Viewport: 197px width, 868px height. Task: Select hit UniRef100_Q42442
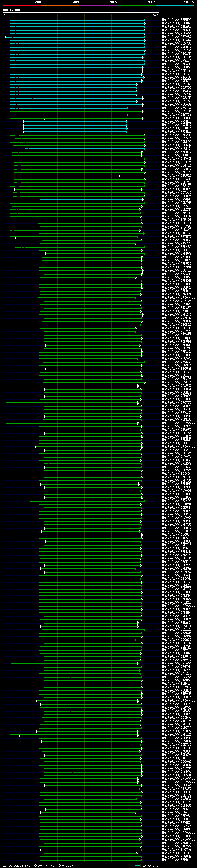click(x=177, y=40)
